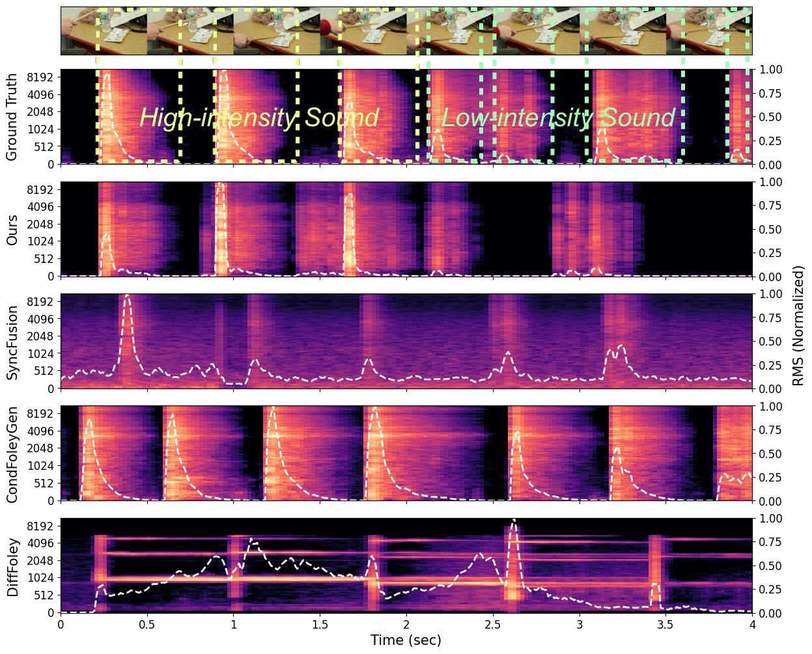
Task: Click the "1.5" tick on the time axis
Action: 320,623
